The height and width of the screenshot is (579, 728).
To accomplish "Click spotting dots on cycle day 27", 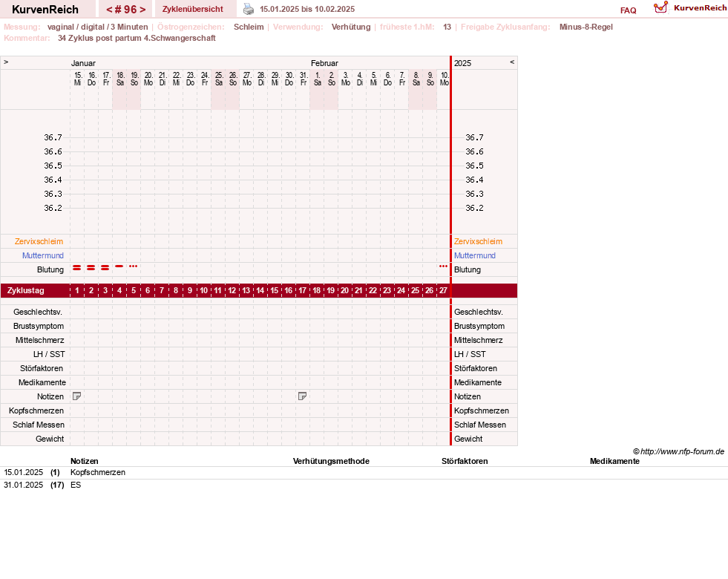I will (443, 266).
